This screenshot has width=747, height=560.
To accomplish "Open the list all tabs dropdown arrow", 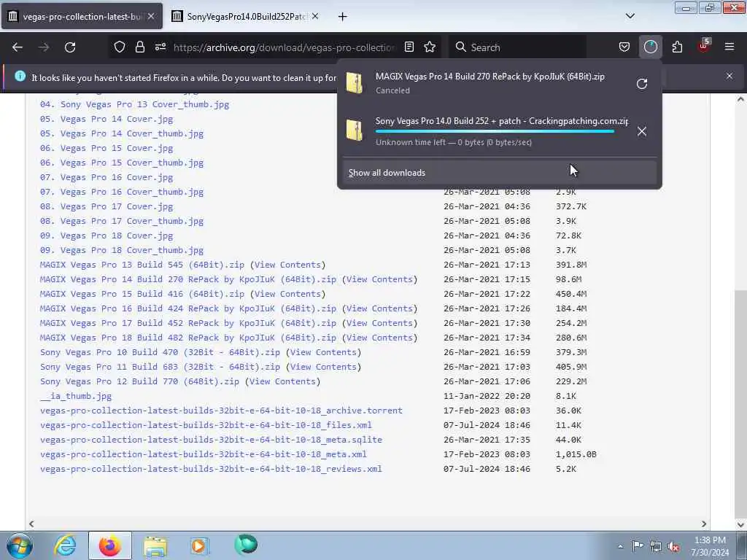I will point(630,16).
